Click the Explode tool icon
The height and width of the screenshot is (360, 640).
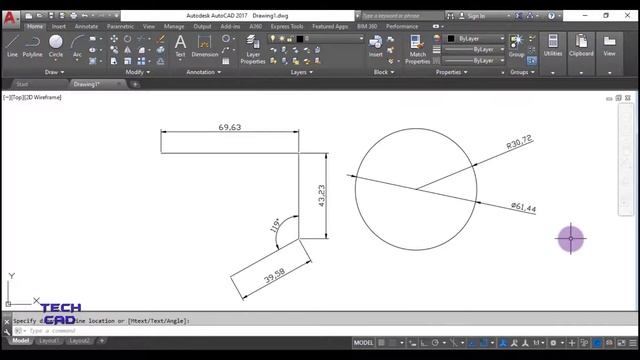pos(161,50)
